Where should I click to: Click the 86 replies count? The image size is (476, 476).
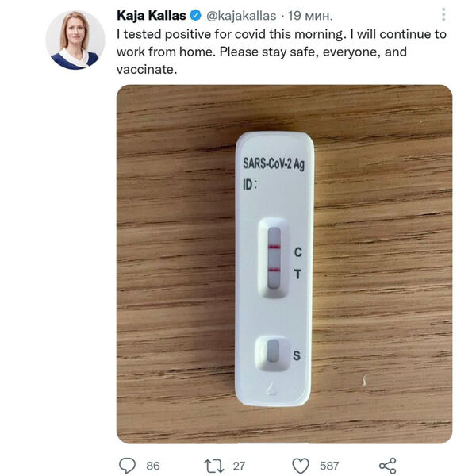point(152,466)
